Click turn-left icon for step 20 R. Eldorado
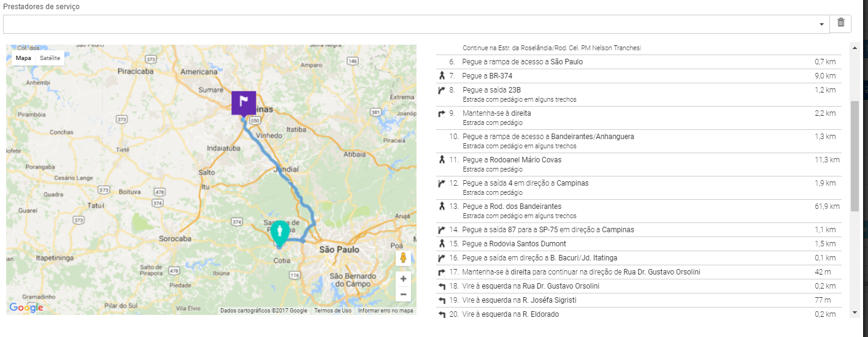The image size is (868, 337). point(441,314)
